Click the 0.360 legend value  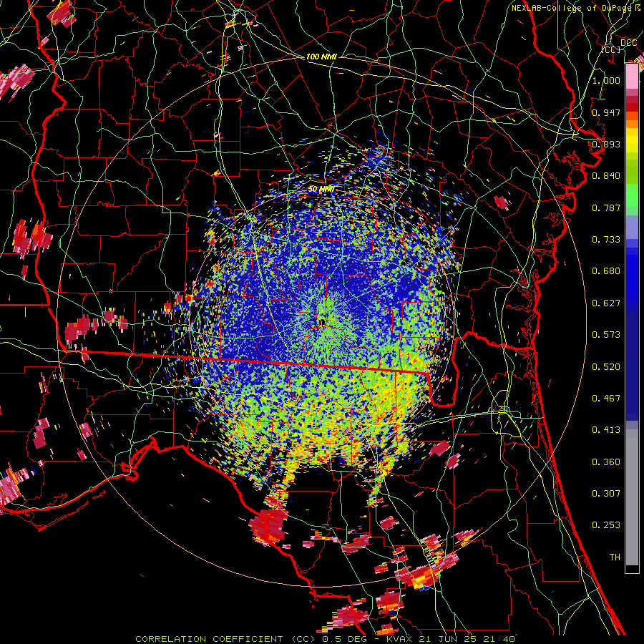[606, 462]
